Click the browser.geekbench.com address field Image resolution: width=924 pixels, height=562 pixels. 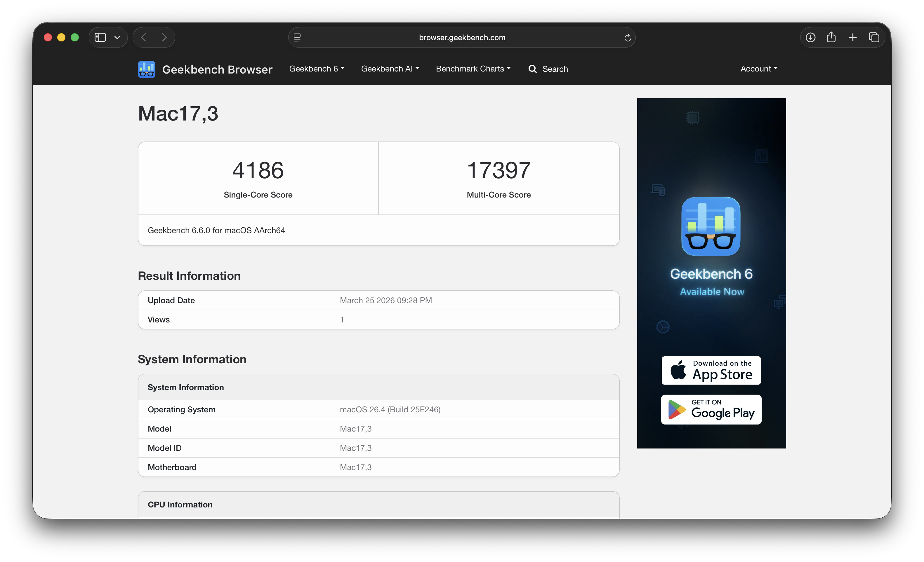(462, 37)
